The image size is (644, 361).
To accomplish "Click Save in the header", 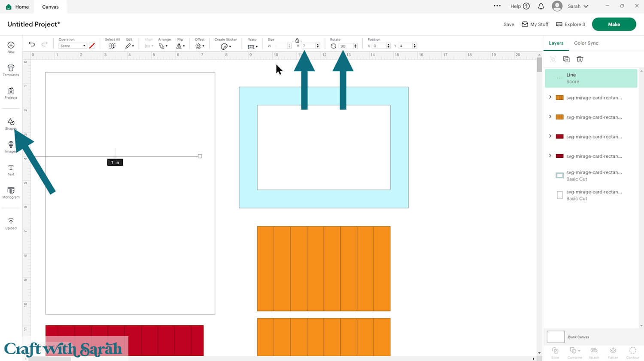I will 509,24.
